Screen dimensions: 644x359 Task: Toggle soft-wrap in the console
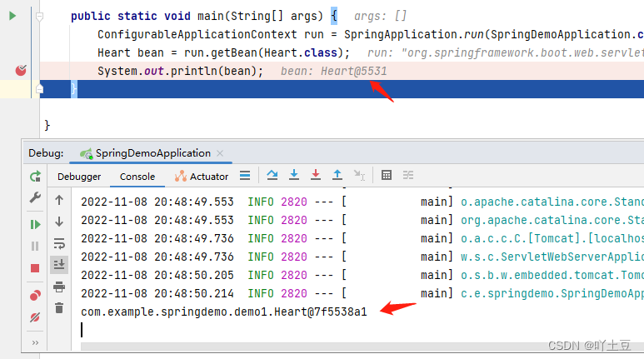coord(59,243)
